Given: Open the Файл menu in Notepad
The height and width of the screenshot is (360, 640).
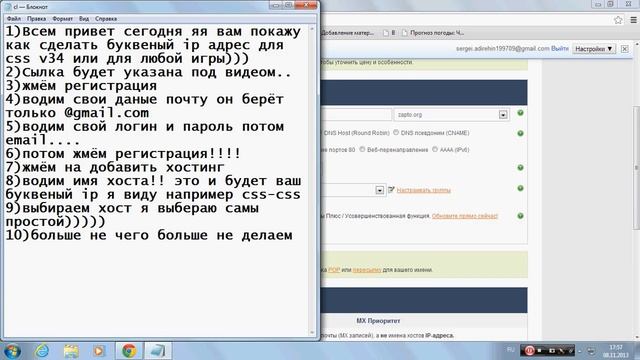Looking at the screenshot, I should (14, 19).
